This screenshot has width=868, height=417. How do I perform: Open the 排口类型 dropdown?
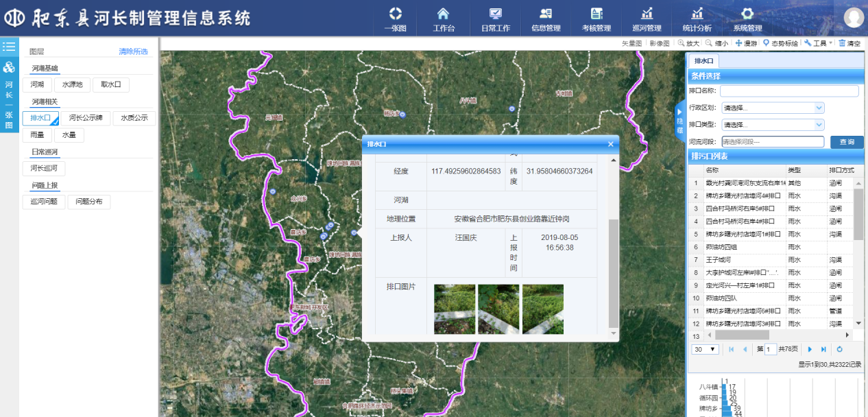[x=782, y=125]
